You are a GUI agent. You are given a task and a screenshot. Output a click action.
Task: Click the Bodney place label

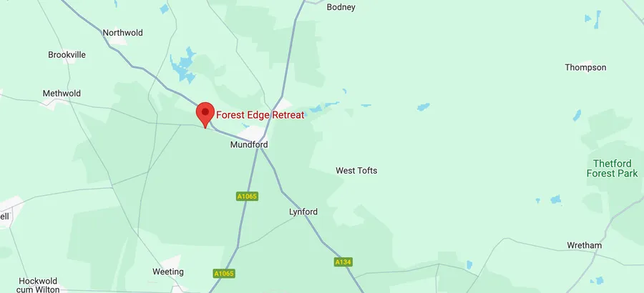pyautogui.click(x=341, y=7)
